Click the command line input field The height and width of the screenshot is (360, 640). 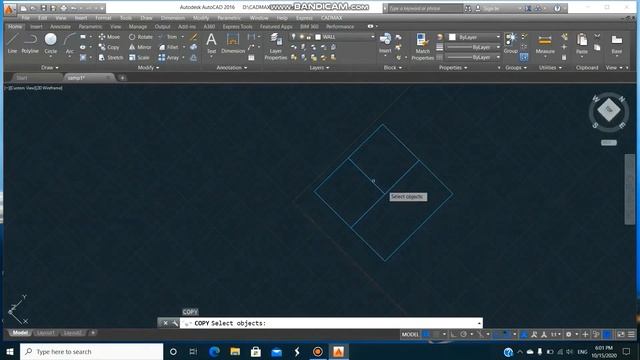[x=331, y=323]
